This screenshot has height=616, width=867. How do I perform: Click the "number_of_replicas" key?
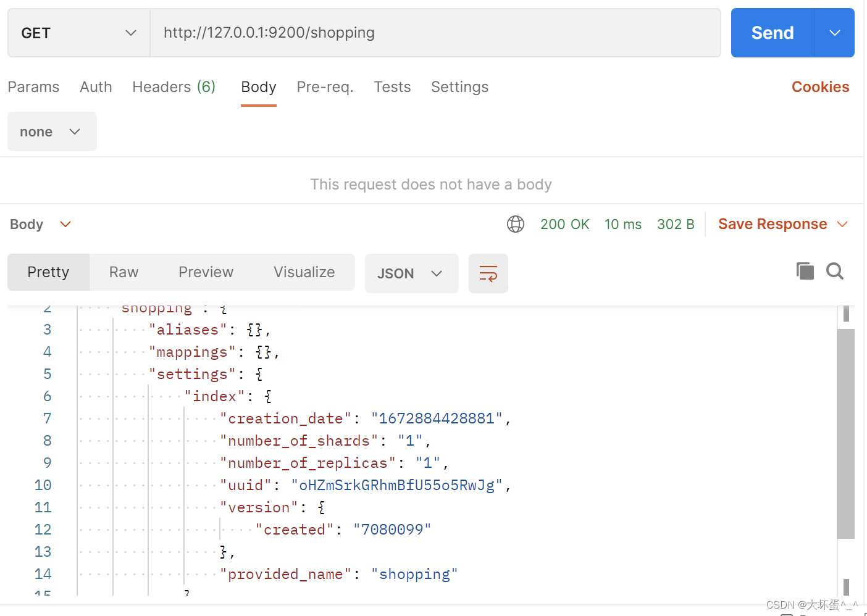pyautogui.click(x=308, y=463)
